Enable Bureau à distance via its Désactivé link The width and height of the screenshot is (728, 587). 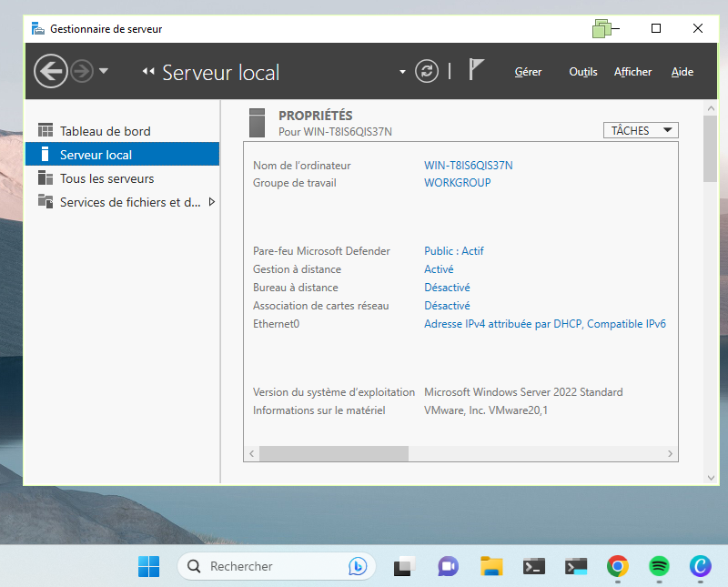tap(446, 288)
